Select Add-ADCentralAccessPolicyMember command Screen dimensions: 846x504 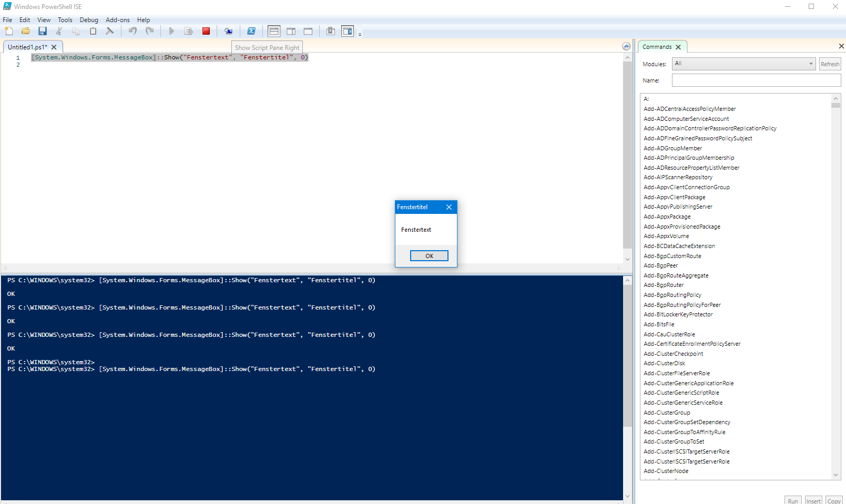point(689,109)
